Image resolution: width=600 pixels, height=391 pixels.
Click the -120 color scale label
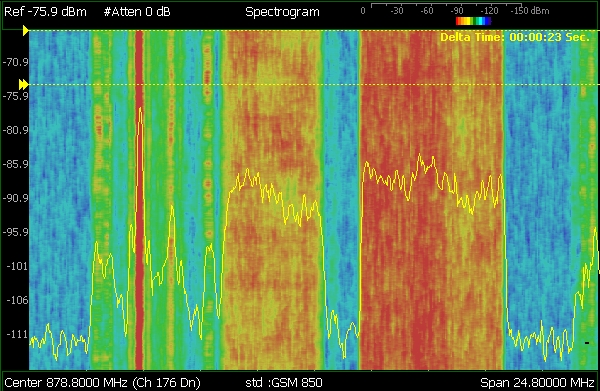489,11
